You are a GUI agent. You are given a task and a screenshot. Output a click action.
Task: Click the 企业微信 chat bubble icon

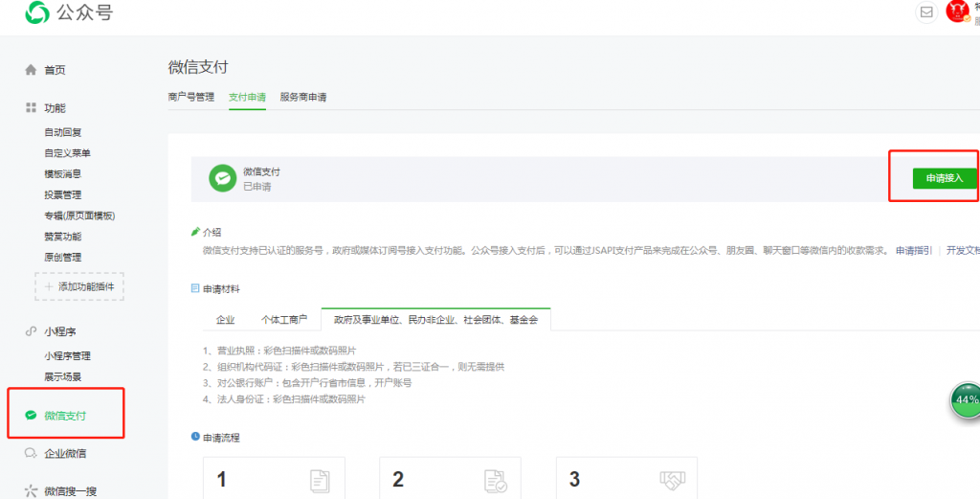pyautogui.click(x=31, y=453)
